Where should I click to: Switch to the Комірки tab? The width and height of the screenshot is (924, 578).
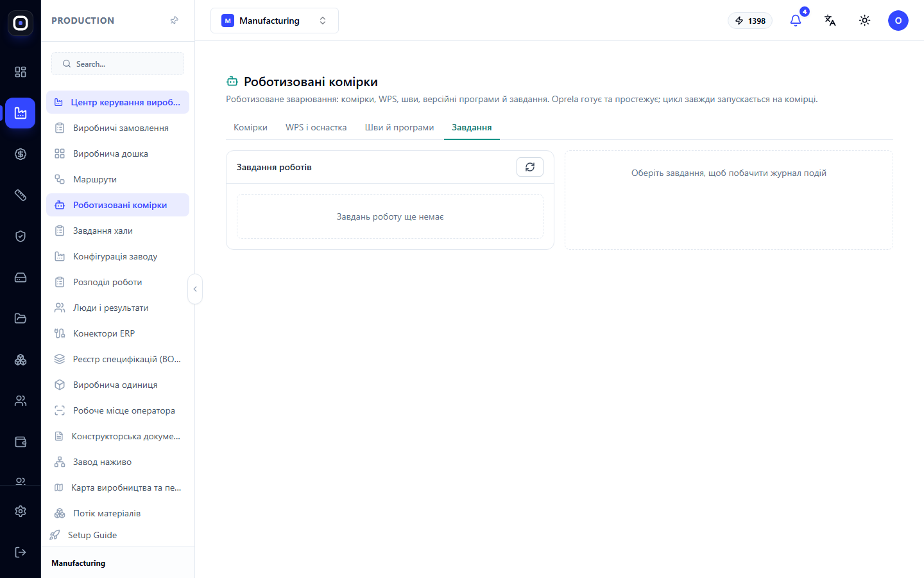[x=250, y=127]
